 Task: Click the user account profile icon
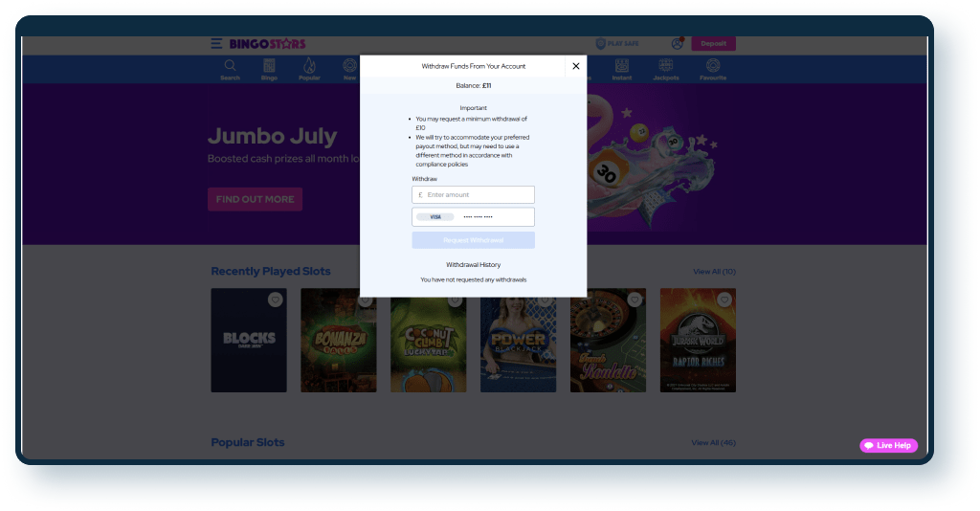pos(678,44)
